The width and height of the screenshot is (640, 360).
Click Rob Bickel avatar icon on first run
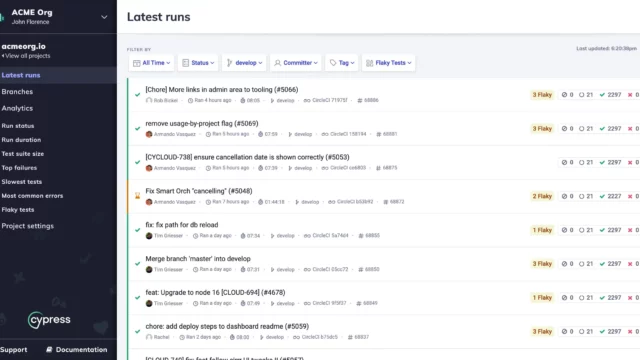point(149,100)
